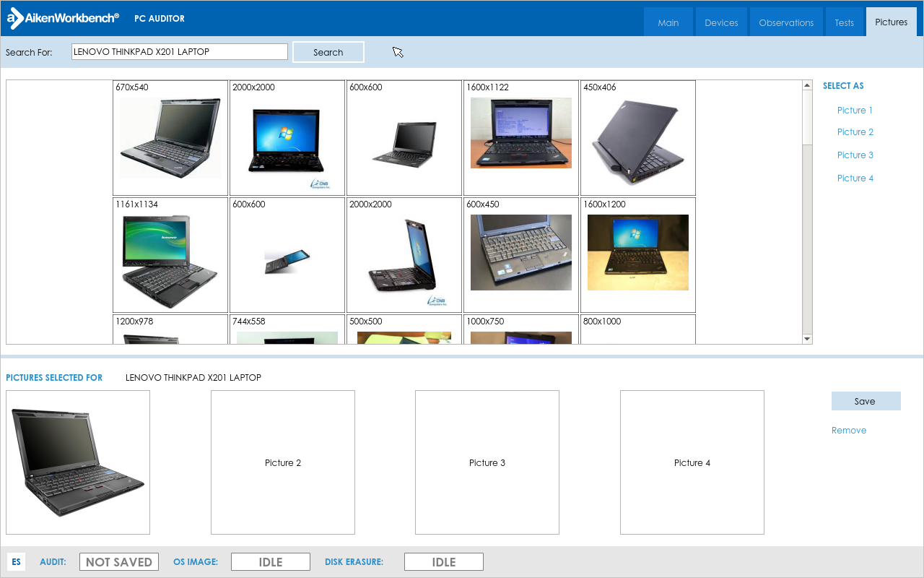This screenshot has width=924, height=578.
Task: Choose the 600x450 keyboard thumbnail
Action: tap(521, 255)
